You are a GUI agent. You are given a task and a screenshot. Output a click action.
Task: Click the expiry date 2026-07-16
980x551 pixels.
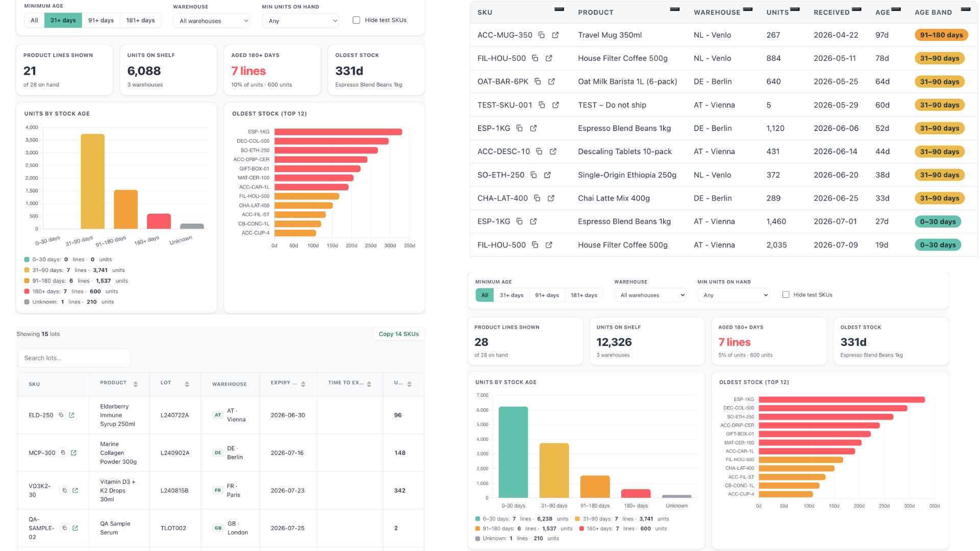click(x=287, y=453)
